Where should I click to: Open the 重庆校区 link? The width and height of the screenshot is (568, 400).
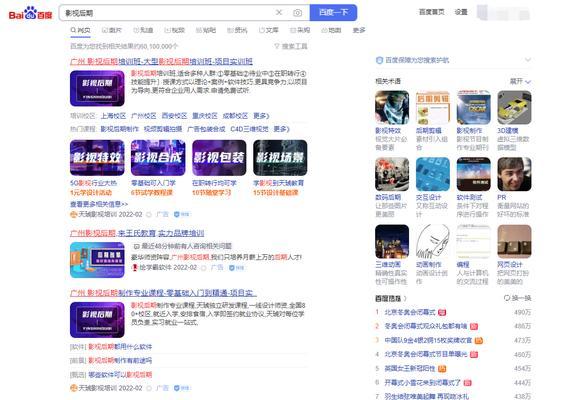pyautogui.click(x=205, y=116)
